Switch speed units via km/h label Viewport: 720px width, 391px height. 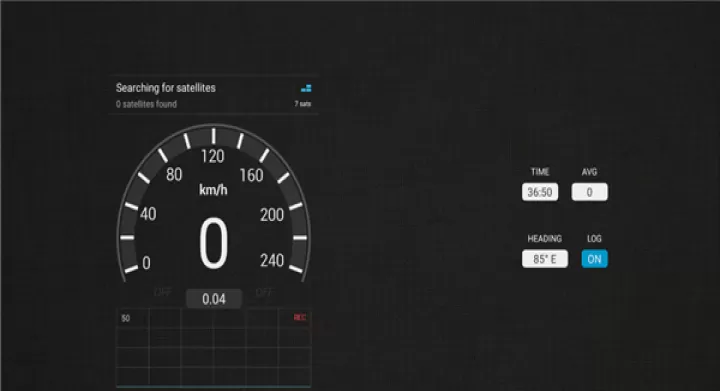[213, 190]
